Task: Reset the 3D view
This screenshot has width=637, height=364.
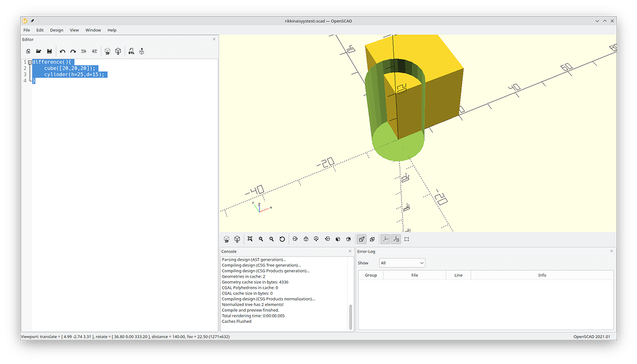Action: pyautogui.click(x=282, y=239)
